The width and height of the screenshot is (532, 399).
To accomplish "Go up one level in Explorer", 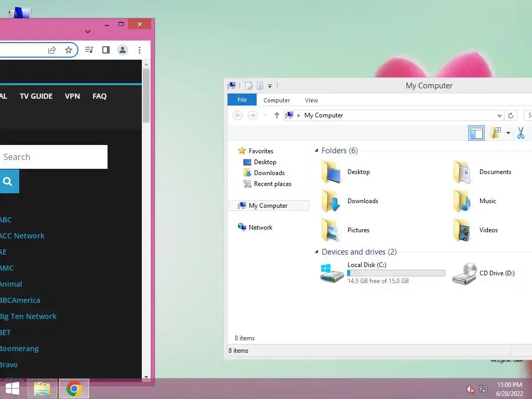I will (277, 115).
